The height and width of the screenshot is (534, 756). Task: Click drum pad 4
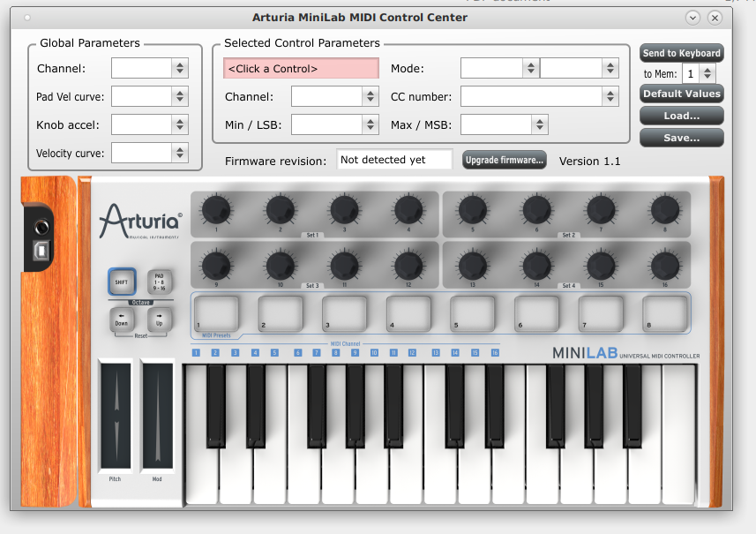click(x=408, y=313)
